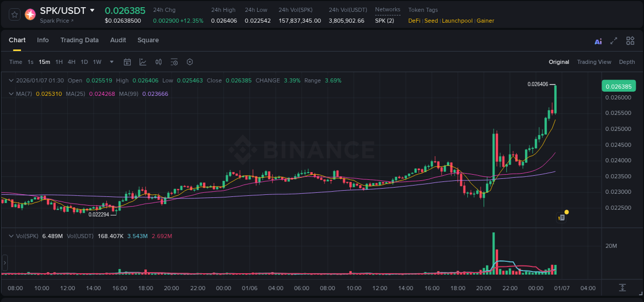Collapse the MA overlay row
Image resolution: width=644 pixels, height=302 pixels.
(11, 94)
